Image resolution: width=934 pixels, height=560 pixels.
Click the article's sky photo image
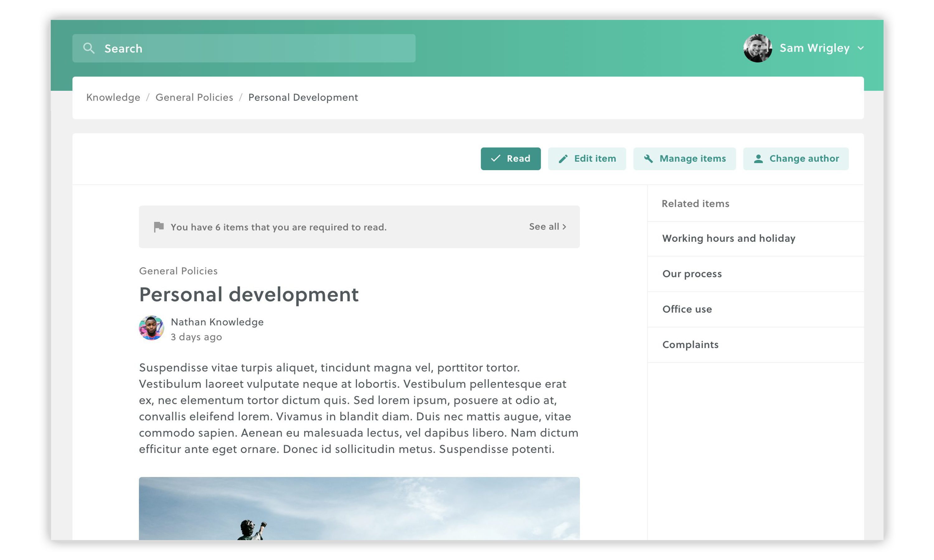click(x=359, y=508)
